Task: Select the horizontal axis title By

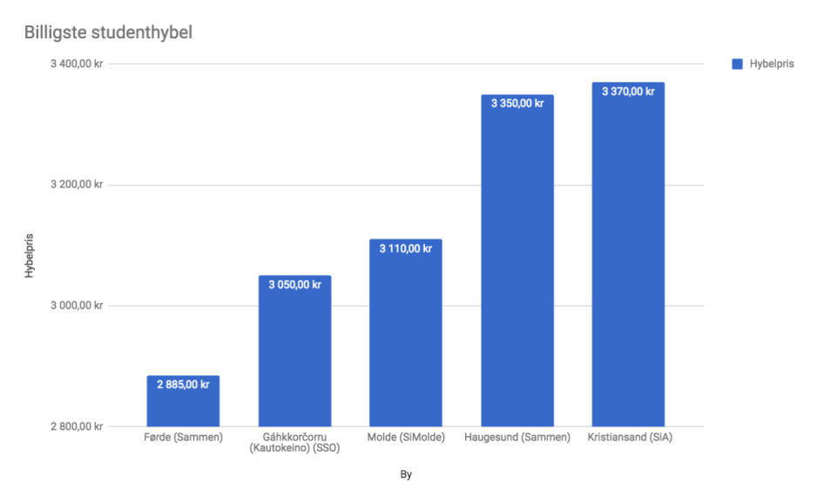Action: click(406, 474)
